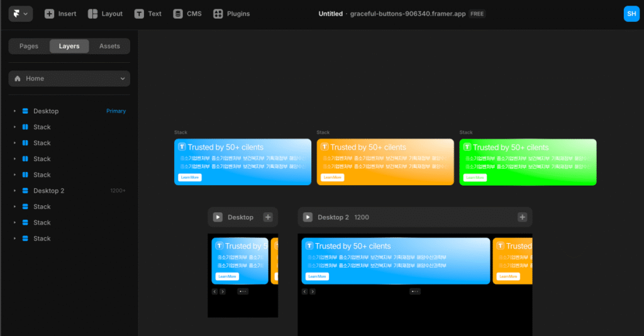Switch to the Assets tab

109,46
